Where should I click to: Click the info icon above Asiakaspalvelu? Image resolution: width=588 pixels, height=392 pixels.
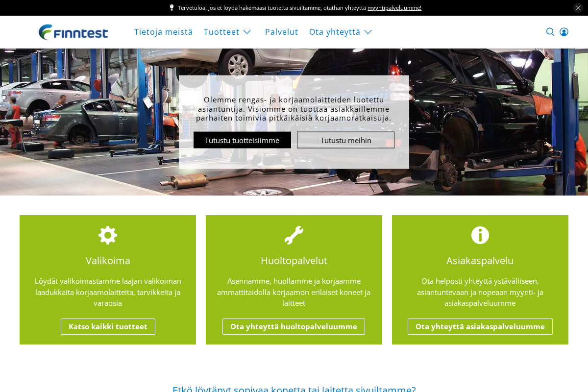tap(480, 235)
